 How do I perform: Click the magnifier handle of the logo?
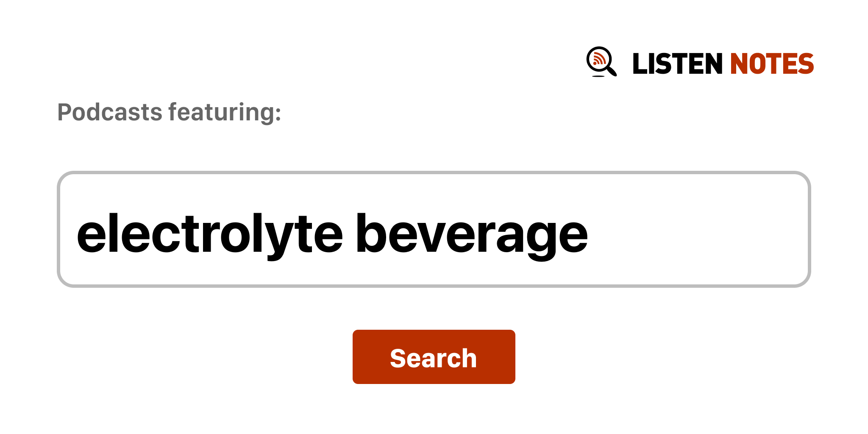611,70
